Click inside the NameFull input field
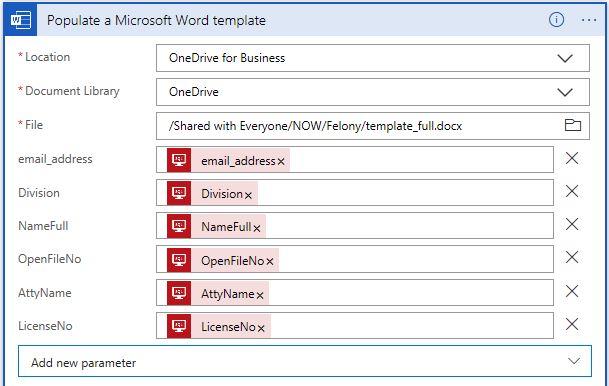The image size is (609, 386). point(355,226)
